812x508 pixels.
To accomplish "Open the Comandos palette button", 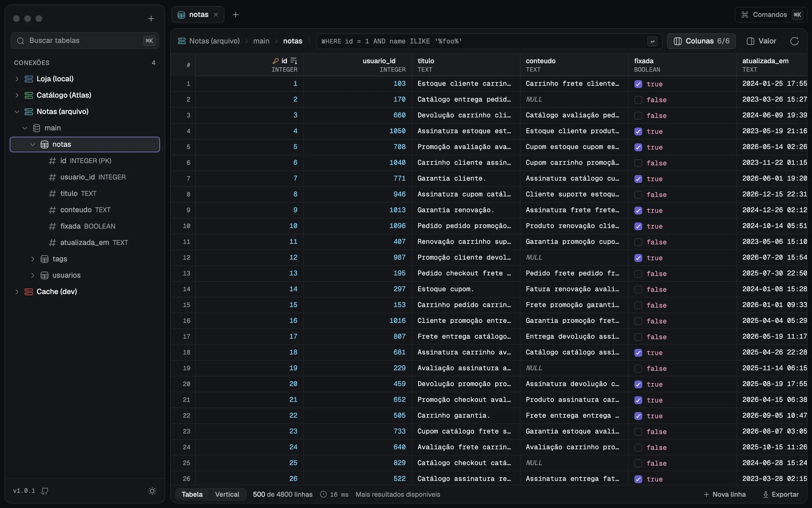I will 770,15.
